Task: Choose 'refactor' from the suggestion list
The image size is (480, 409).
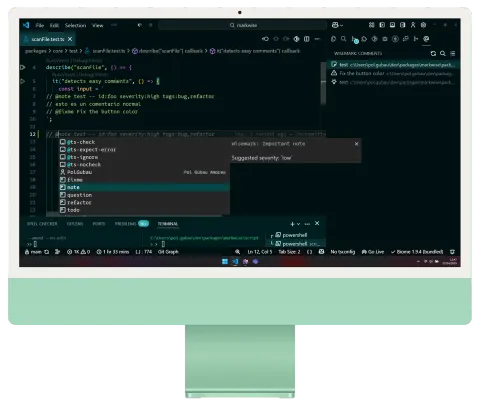Action: coord(144,202)
